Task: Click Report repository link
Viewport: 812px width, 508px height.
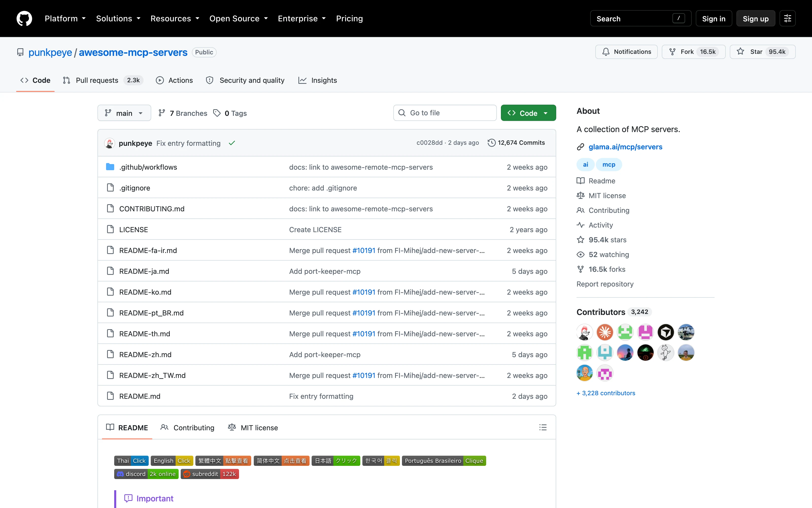Action: [x=605, y=284]
